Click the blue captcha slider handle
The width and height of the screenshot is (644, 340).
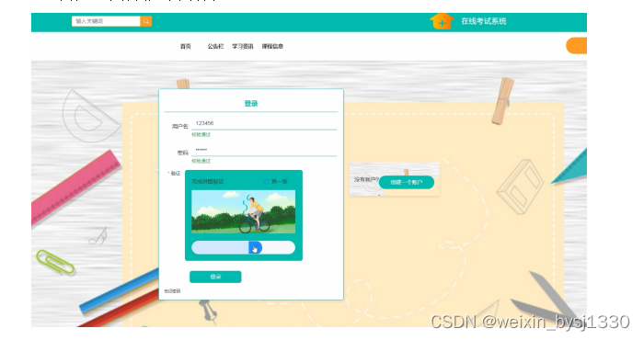click(255, 248)
